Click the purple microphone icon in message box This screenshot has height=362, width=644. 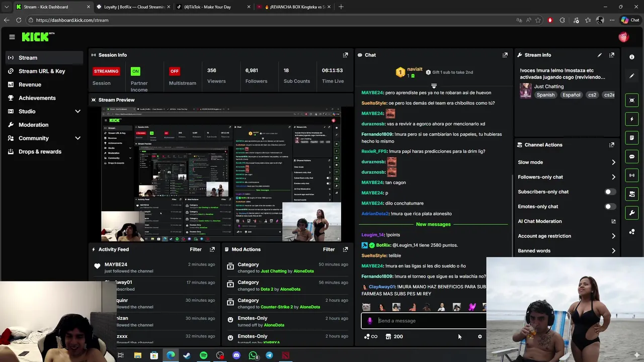[x=370, y=321]
